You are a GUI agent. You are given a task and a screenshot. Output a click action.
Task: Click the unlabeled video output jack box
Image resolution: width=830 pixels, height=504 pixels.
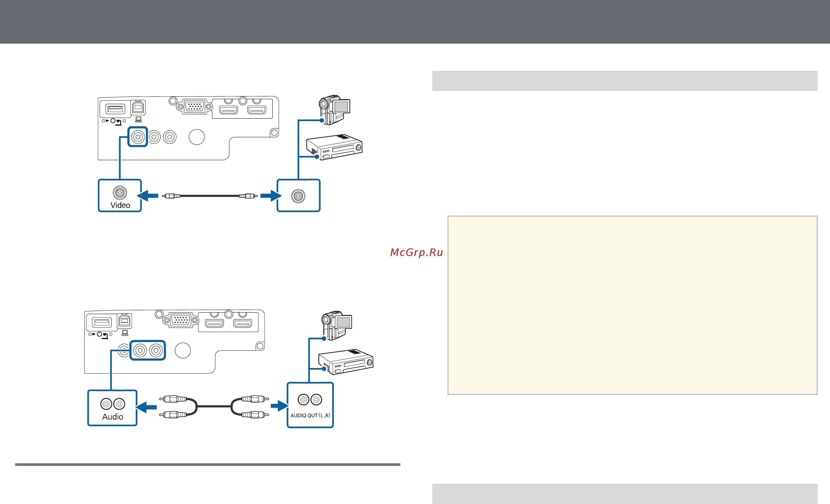click(298, 196)
